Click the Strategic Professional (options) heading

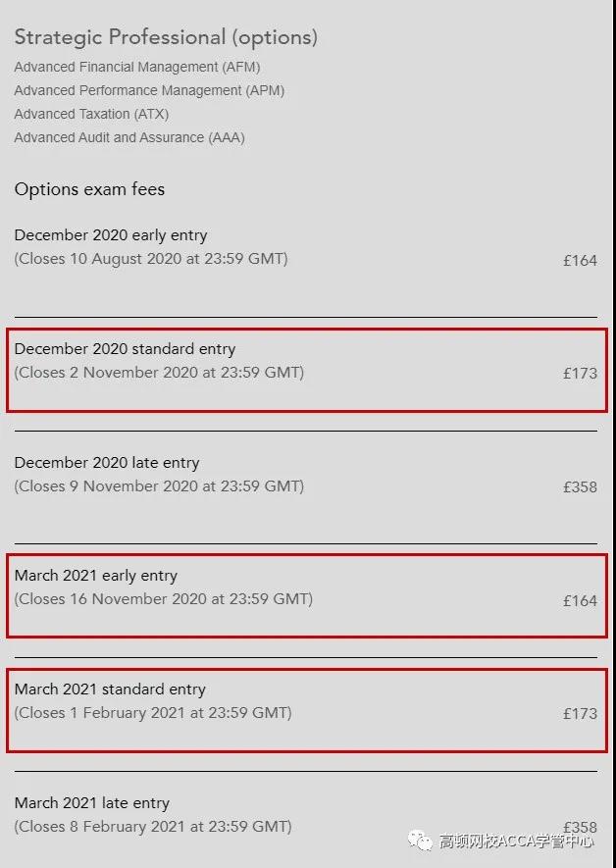click(x=166, y=37)
